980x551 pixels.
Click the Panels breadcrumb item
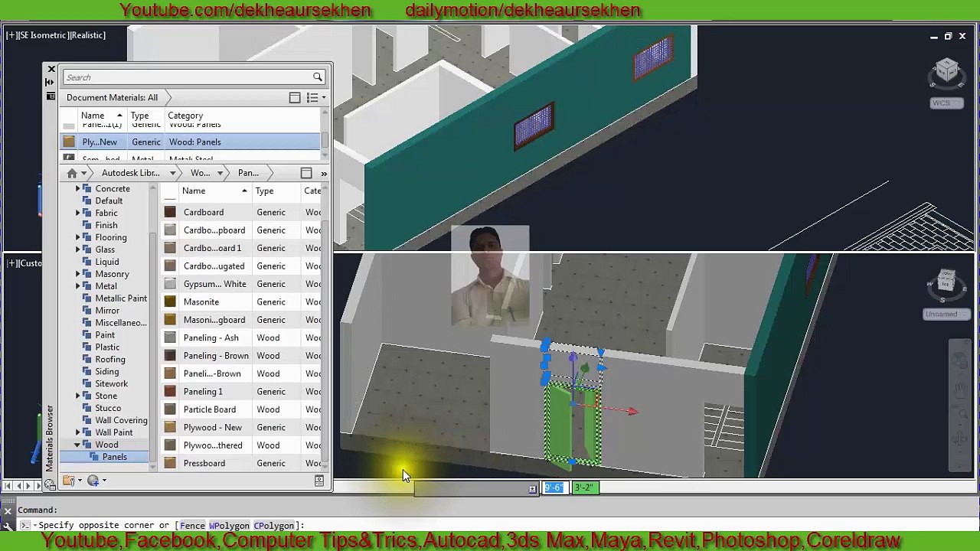pyautogui.click(x=248, y=173)
